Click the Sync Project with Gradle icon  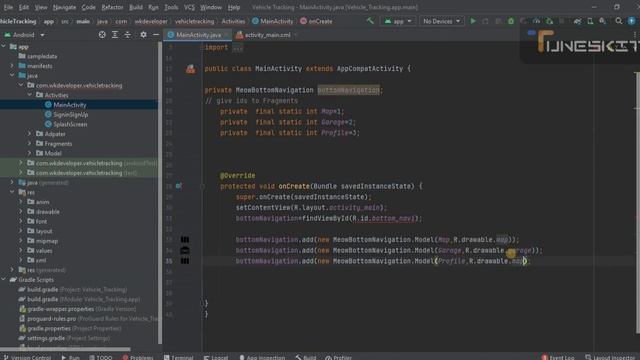click(577, 21)
